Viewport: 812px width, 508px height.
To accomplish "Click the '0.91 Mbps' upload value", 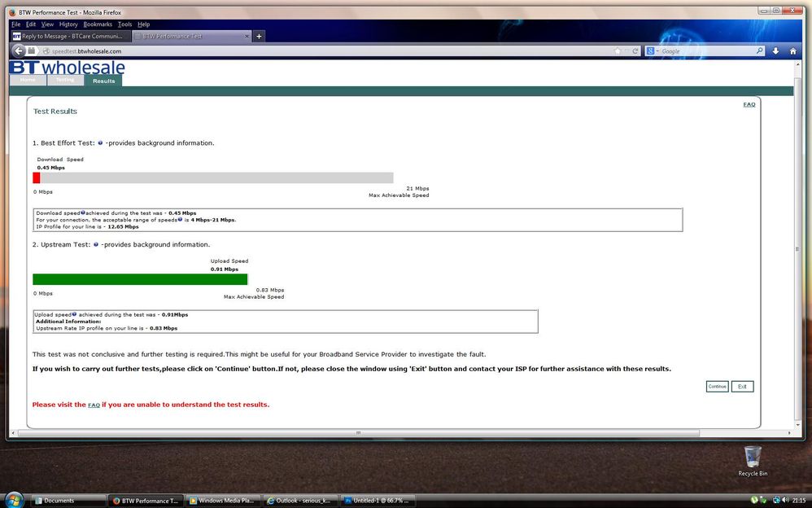I will coord(225,269).
